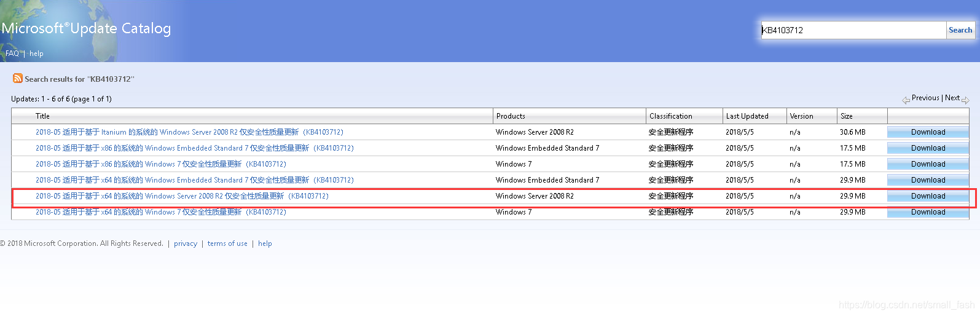Sort results by Size column header
Viewport: 980px width, 316px height.
847,116
